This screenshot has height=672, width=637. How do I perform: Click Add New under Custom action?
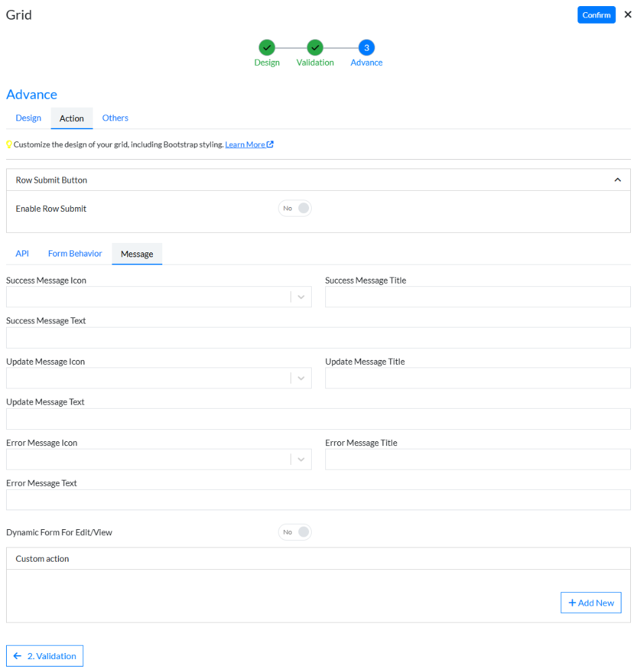590,602
